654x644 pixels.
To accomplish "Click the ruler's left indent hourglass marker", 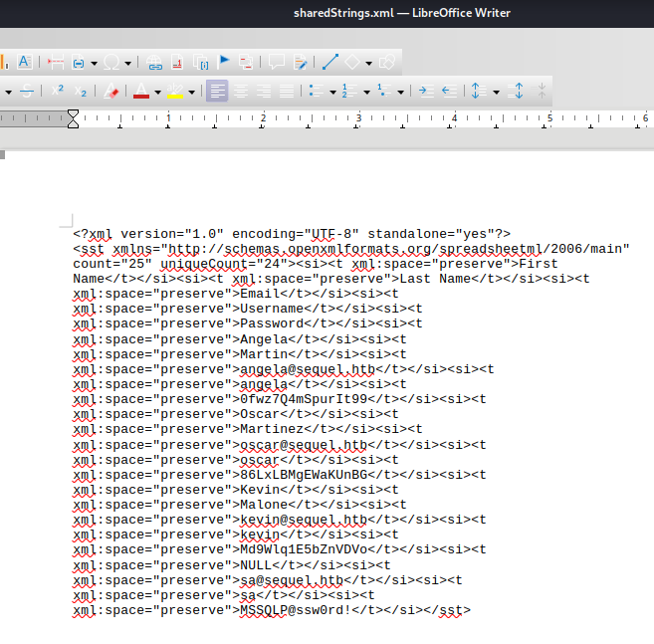I will pos(73,118).
